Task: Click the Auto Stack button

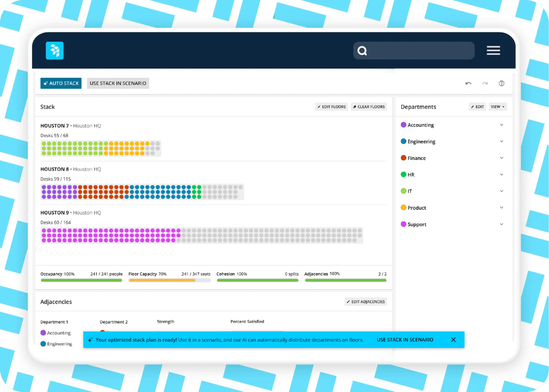Action: [61, 83]
